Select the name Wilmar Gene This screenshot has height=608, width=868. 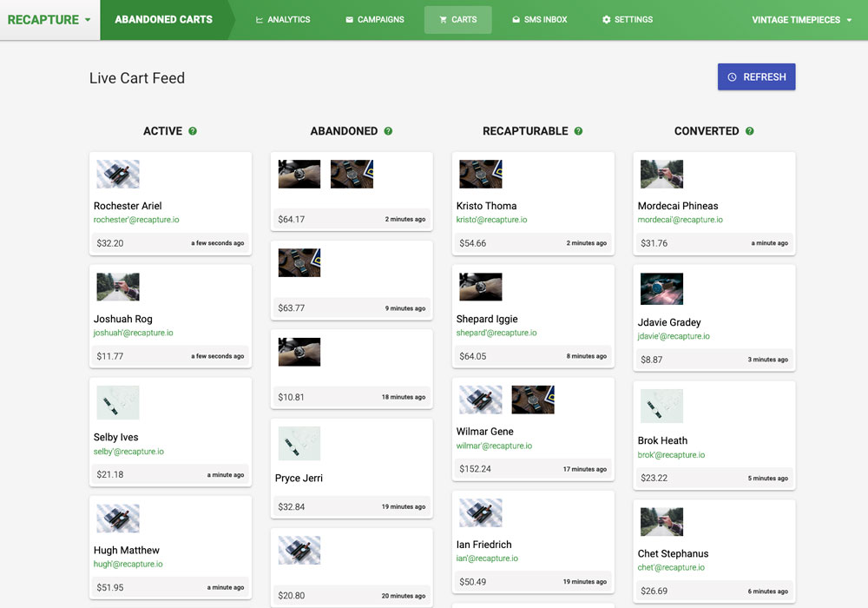485,432
